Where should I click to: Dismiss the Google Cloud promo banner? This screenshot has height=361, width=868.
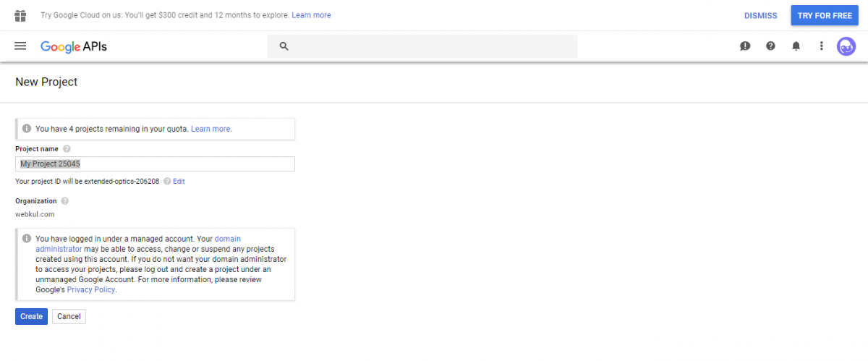coord(761,15)
